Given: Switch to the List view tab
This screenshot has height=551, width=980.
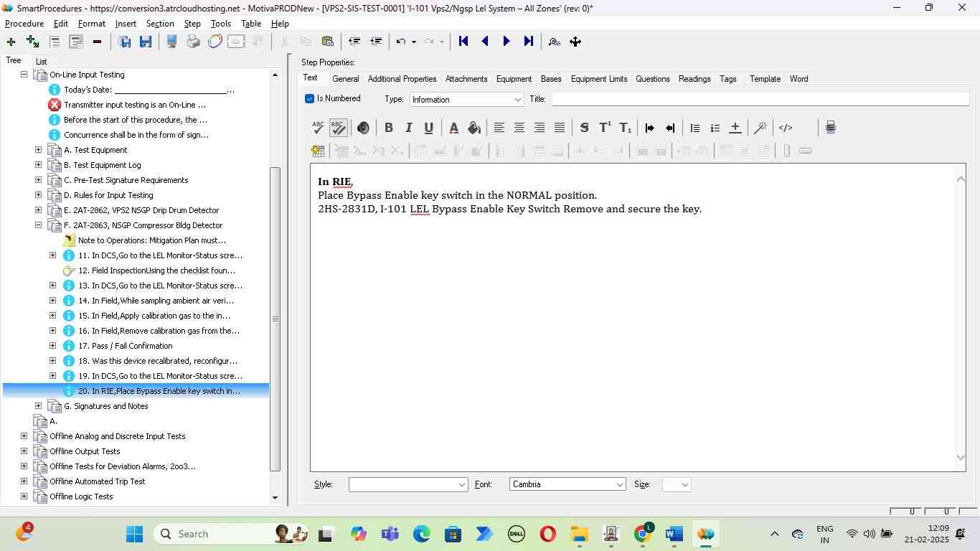Looking at the screenshot, I should click(41, 62).
